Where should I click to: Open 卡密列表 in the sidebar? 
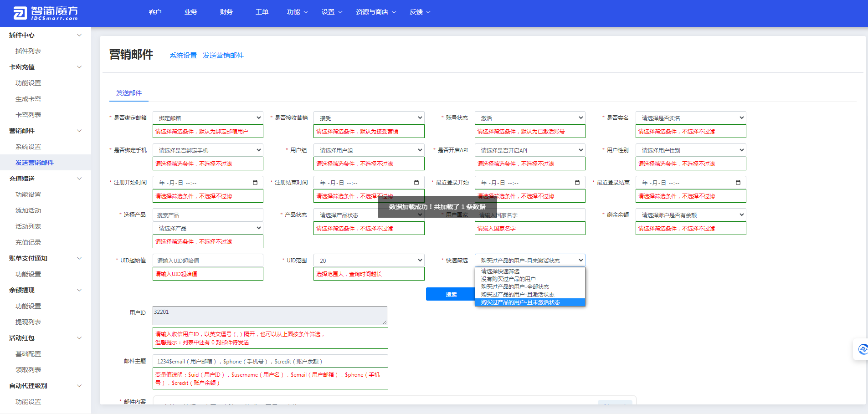click(x=28, y=115)
